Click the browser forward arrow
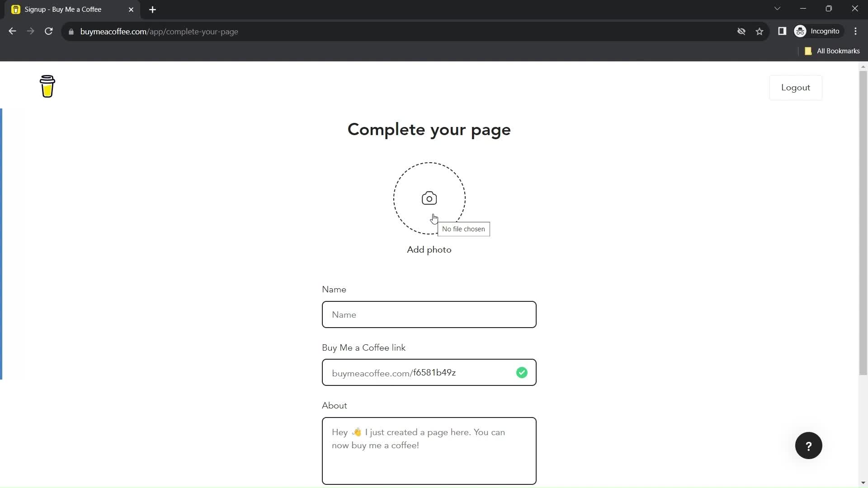Viewport: 868px width, 488px height. click(x=30, y=31)
